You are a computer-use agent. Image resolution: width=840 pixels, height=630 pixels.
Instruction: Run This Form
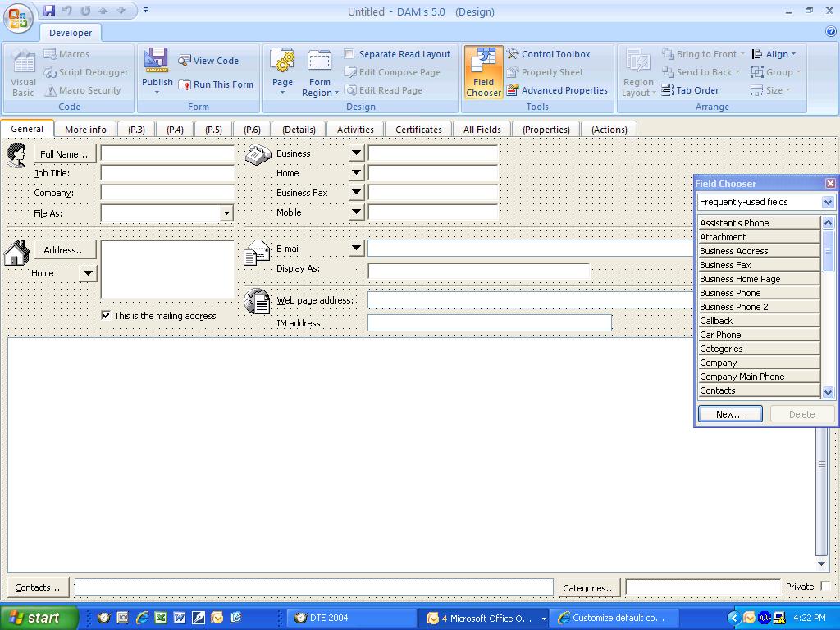[x=216, y=84]
